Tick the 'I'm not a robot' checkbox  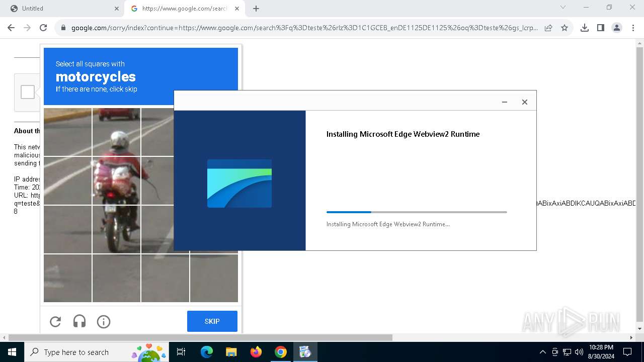(x=28, y=92)
